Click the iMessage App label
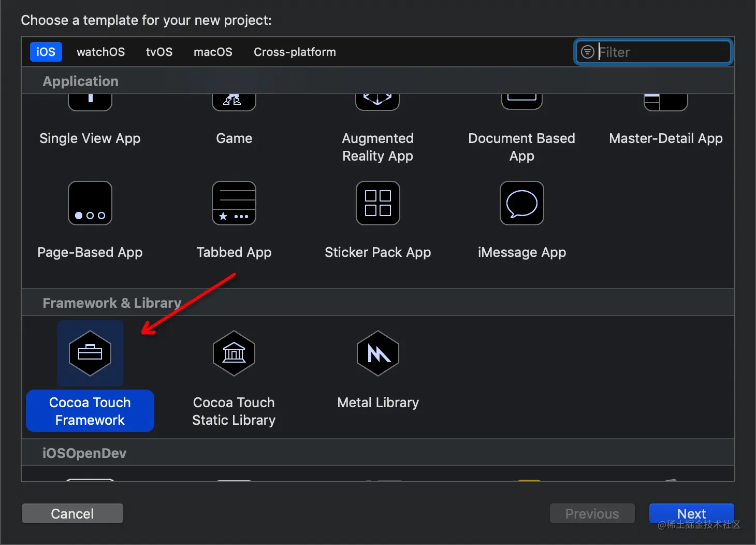The width and height of the screenshot is (756, 545). click(522, 252)
